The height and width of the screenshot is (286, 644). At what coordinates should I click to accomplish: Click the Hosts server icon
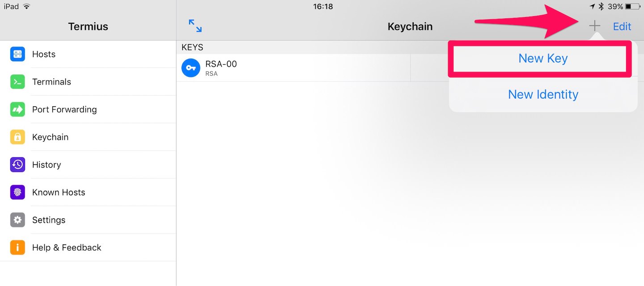pos(17,54)
